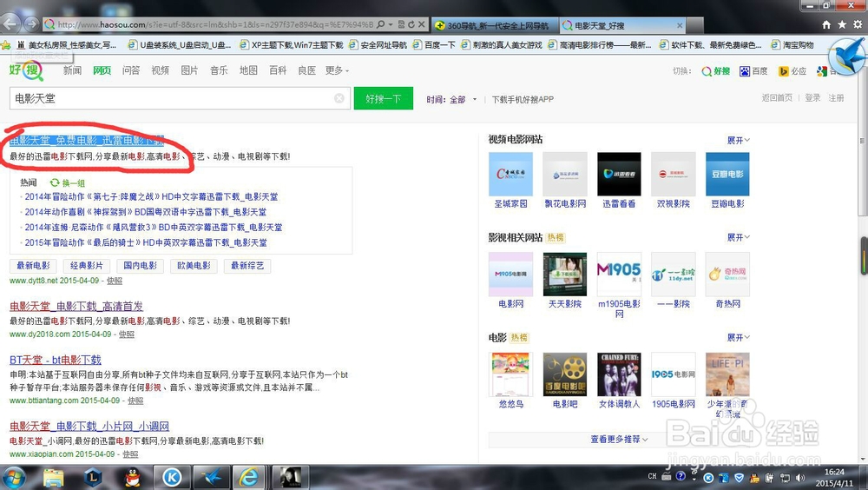Open the 地图 search category
Screen dimensions: 868x490
[x=248, y=70]
